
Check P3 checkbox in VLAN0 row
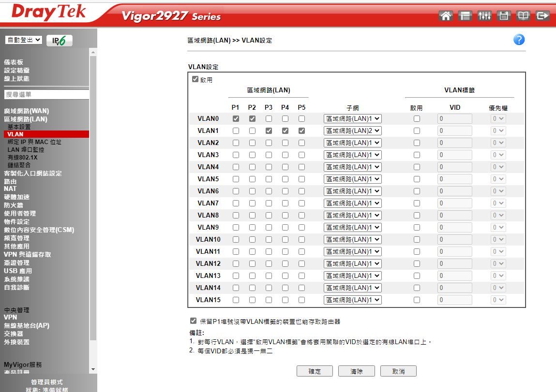[x=269, y=119]
